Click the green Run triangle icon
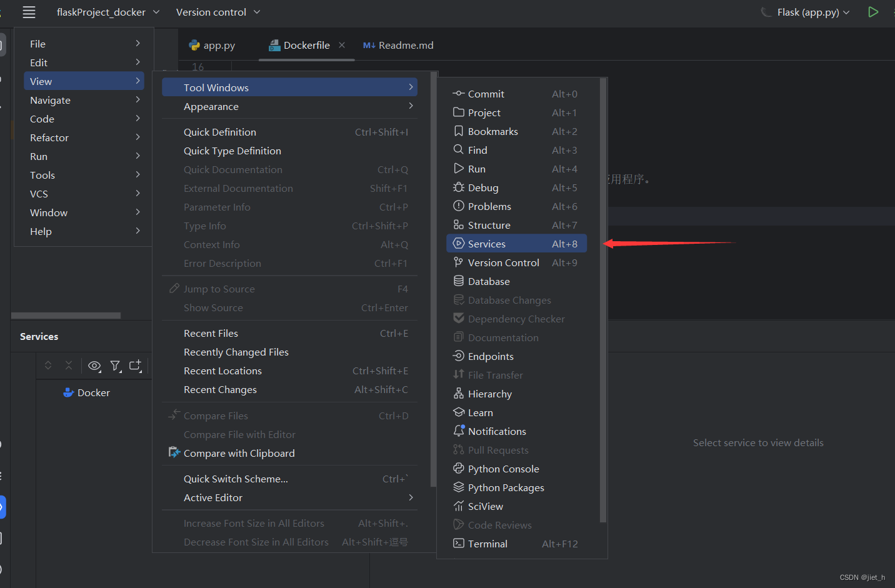The height and width of the screenshot is (588, 895). [x=873, y=12]
